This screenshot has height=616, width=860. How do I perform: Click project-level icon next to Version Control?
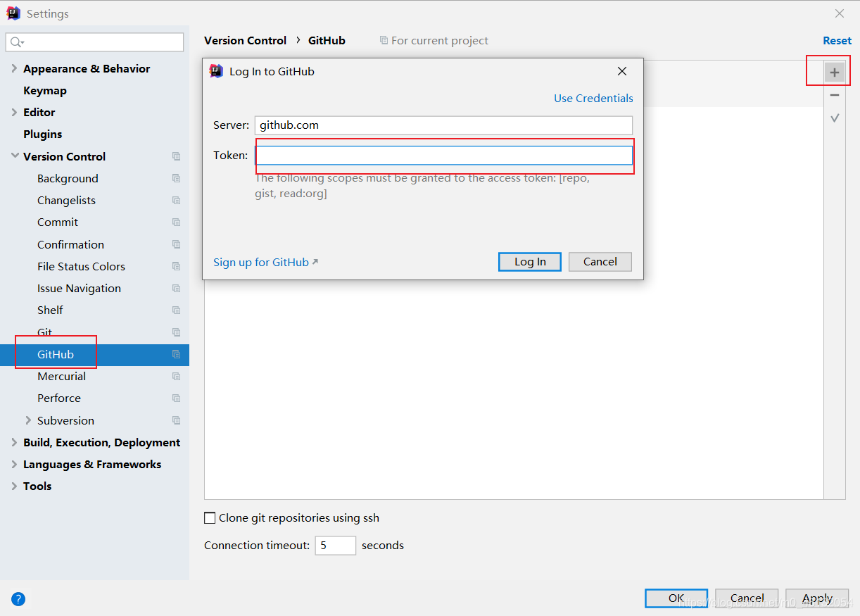(x=176, y=156)
